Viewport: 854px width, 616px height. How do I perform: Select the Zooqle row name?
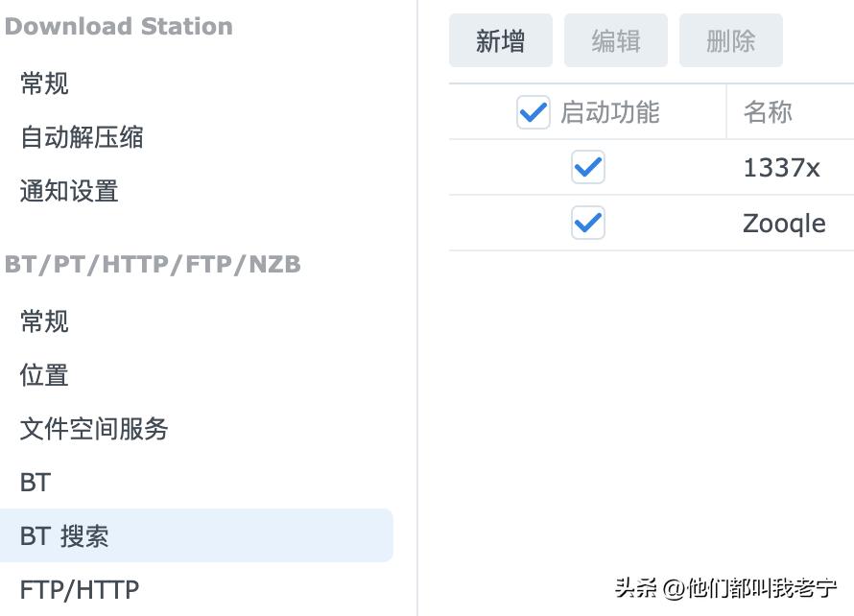click(784, 224)
